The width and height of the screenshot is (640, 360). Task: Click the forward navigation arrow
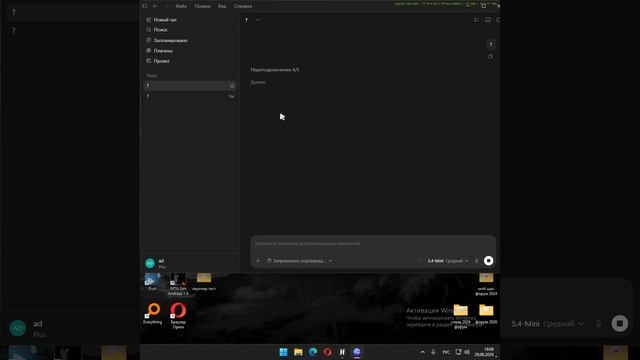point(166,6)
